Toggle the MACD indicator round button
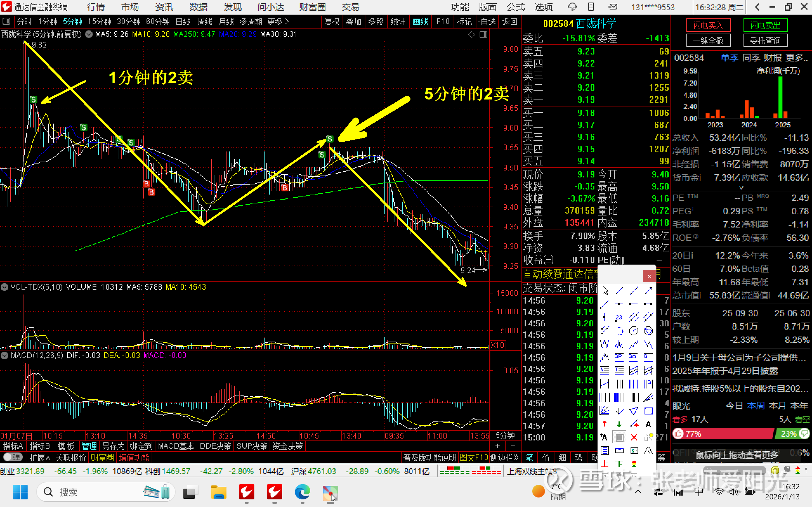Screen dimensions: 812x507 [x=5, y=356]
